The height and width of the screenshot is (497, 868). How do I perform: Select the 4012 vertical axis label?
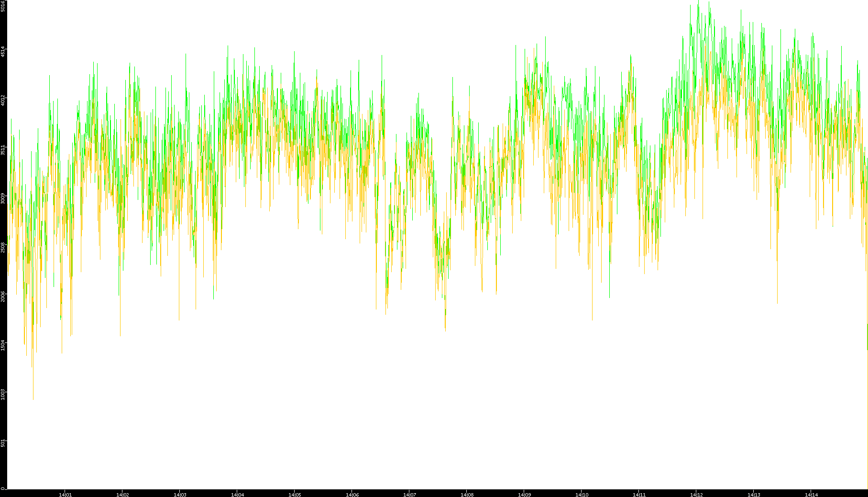coord(3,100)
